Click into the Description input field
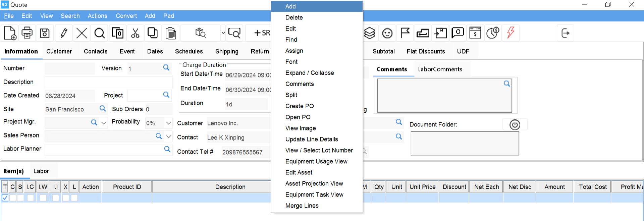Screen dimensions: 644x221 click(108, 82)
